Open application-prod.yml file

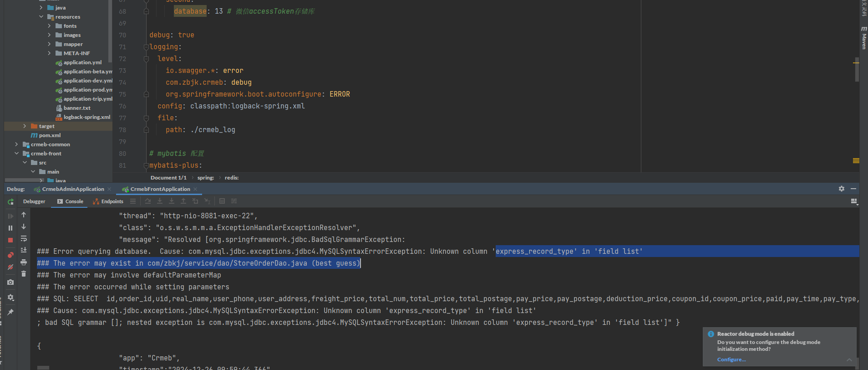[84, 90]
